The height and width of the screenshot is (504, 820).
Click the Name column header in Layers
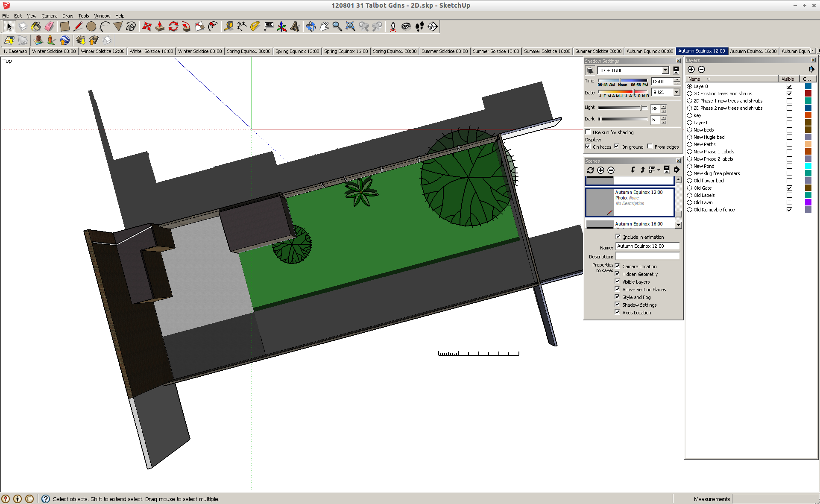click(x=694, y=79)
